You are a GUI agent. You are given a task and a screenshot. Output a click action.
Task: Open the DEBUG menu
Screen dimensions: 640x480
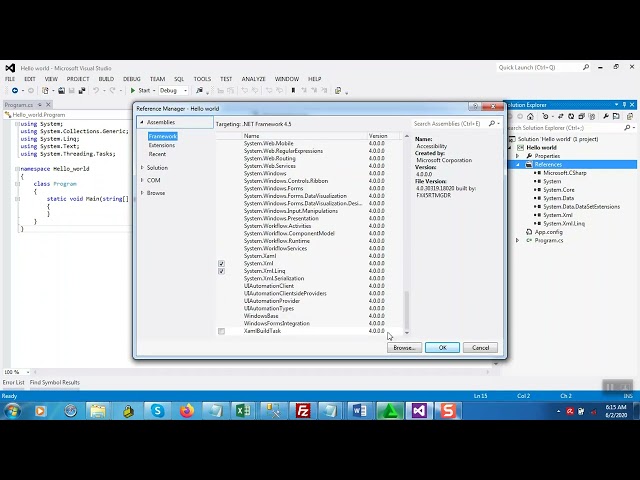[131, 79]
